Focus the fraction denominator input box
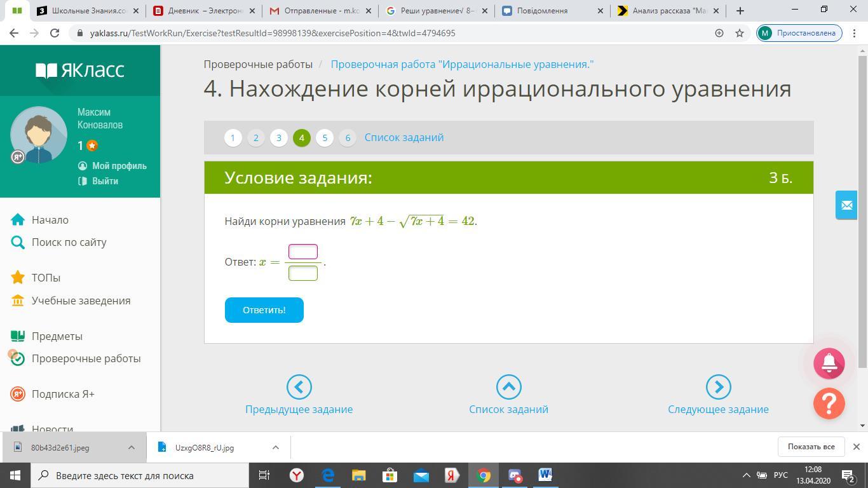This screenshot has height=488, width=868. tap(303, 273)
